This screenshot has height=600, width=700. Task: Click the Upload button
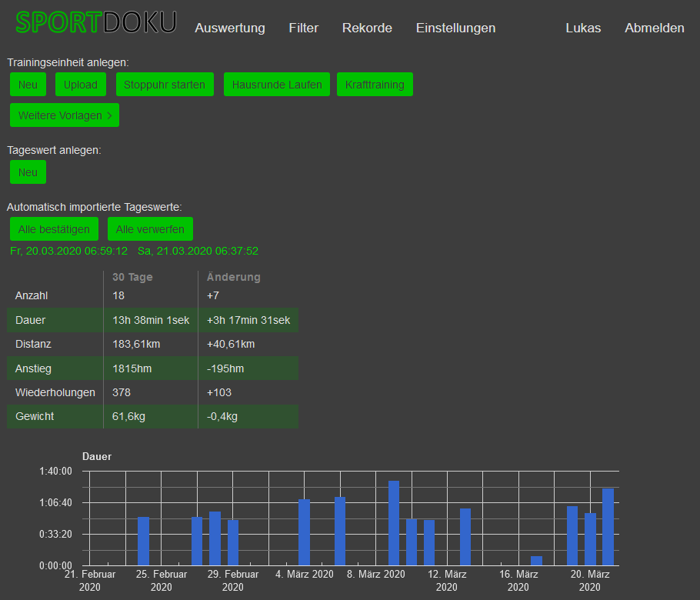(x=81, y=85)
